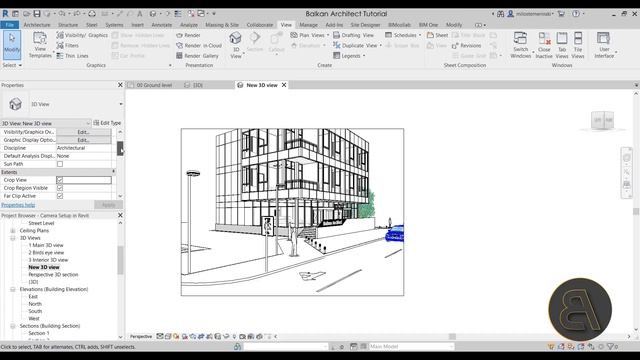
Task: Click the 3D View tool
Action: tap(236, 45)
